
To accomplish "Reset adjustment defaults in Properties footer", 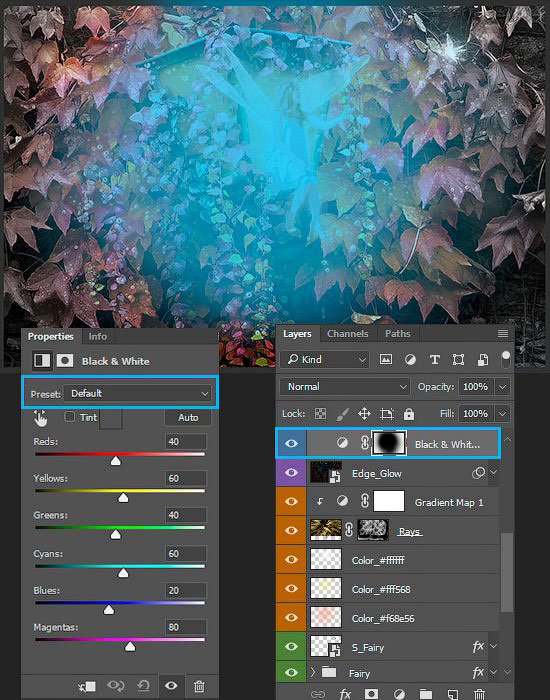I will [x=143, y=685].
